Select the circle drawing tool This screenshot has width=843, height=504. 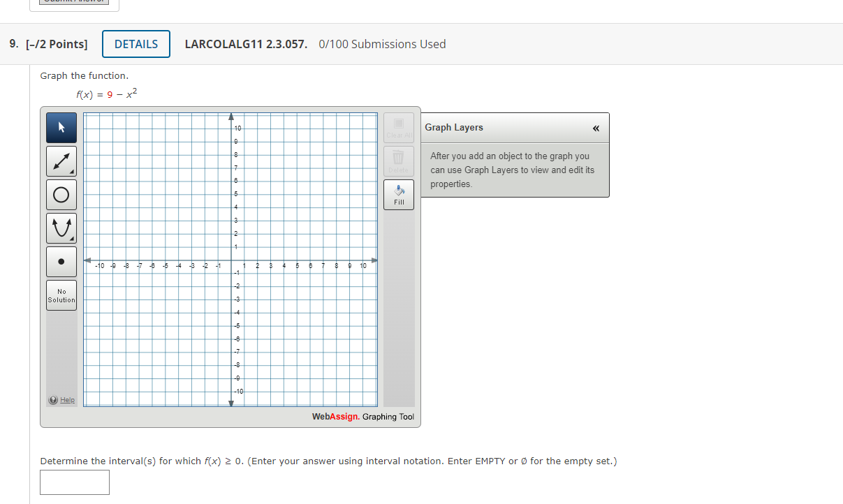61,194
